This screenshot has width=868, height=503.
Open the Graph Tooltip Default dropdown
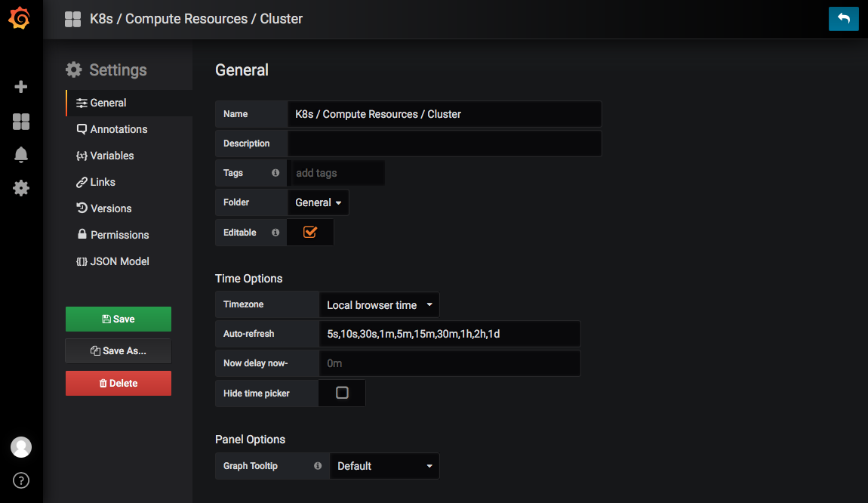(385, 466)
